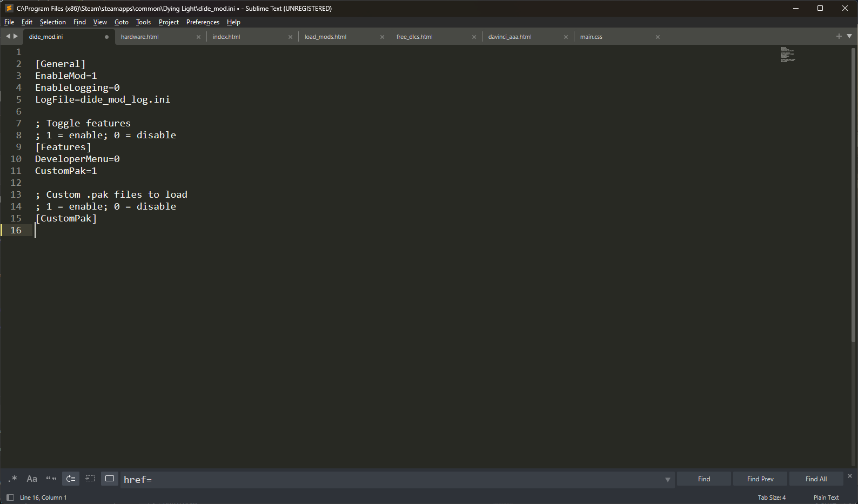Close the free_dlcs.html tab
This screenshot has height=504, width=858.
(x=474, y=37)
